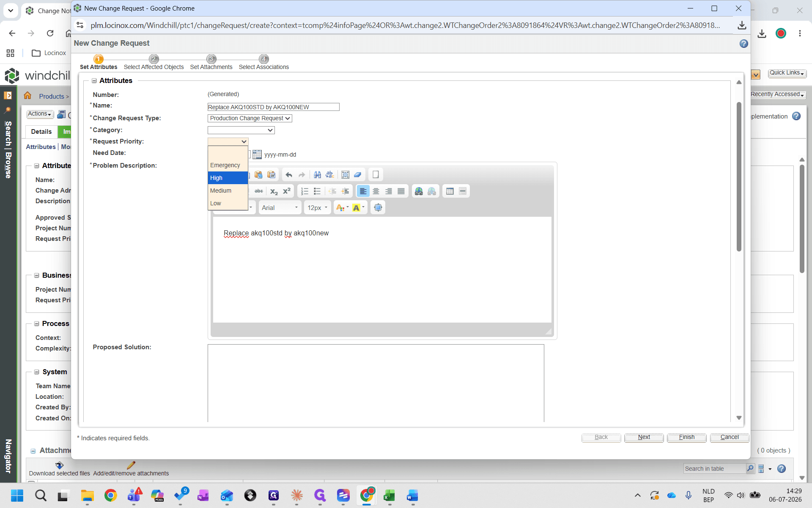Open Recently Accessed menu in background
The height and width of the screenshot is (508, 812).
coord(777,94)
